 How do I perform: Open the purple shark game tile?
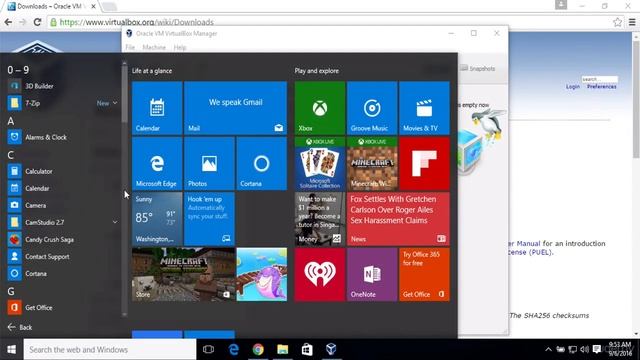(x=262, y=275)
